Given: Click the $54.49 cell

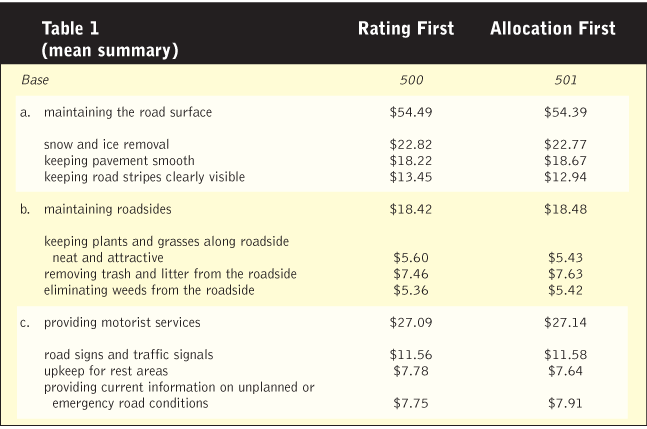Looking at the screenshot, I should [409, 112].
